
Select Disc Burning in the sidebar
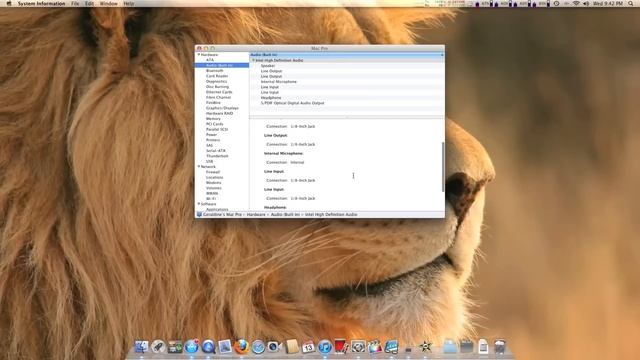click(217, 87)
